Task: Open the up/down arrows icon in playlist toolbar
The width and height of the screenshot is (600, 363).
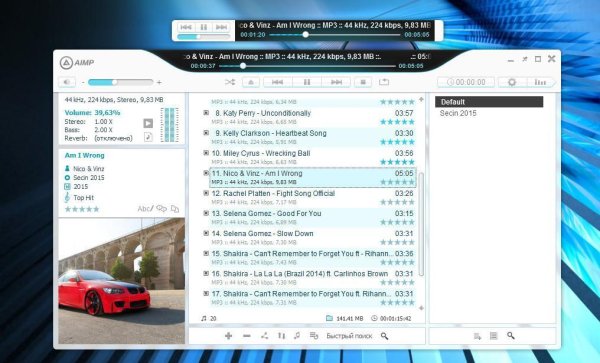Action: (x=281, y=336)
